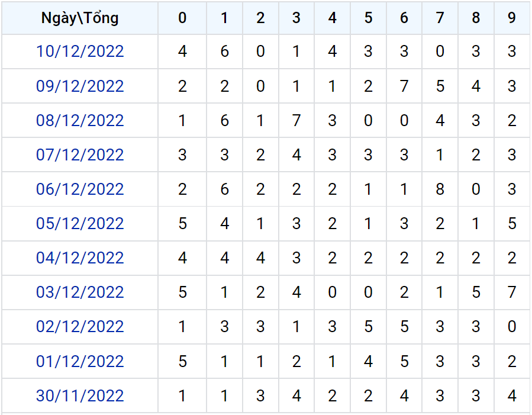Click the 08/12/2022 date link
This screenshot has width=532, height=415.
pos(80,121)
